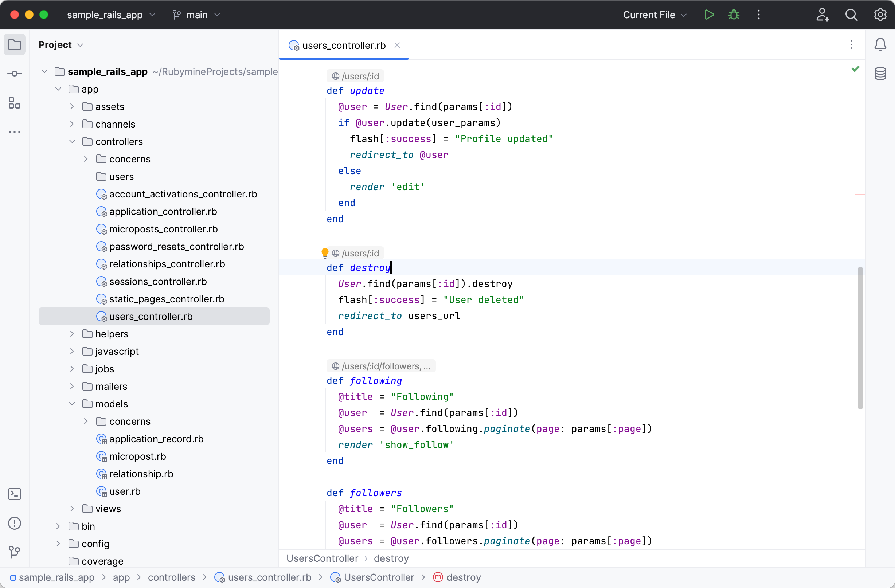Open the Problems tool window icon
Viewport: 895px width, 588px height.
tap(14, 523)
